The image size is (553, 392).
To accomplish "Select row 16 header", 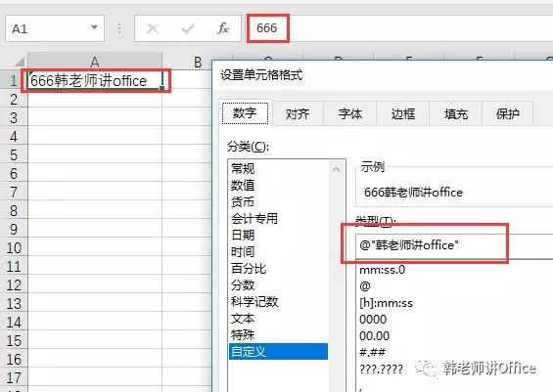I will tap(14, 360).
